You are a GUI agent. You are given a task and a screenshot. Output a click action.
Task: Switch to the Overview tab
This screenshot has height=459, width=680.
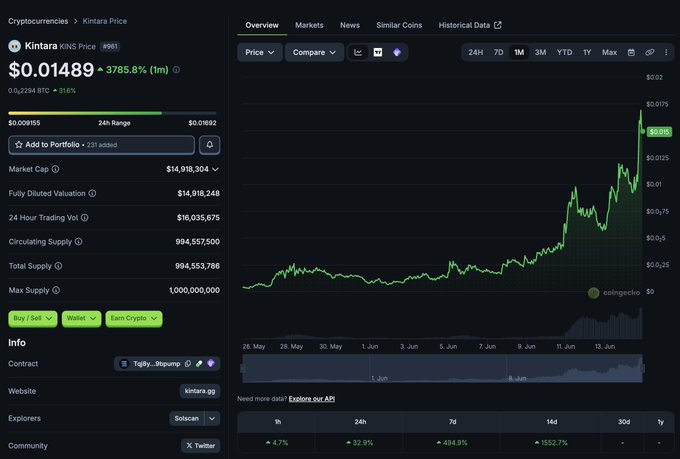point(262,25)
